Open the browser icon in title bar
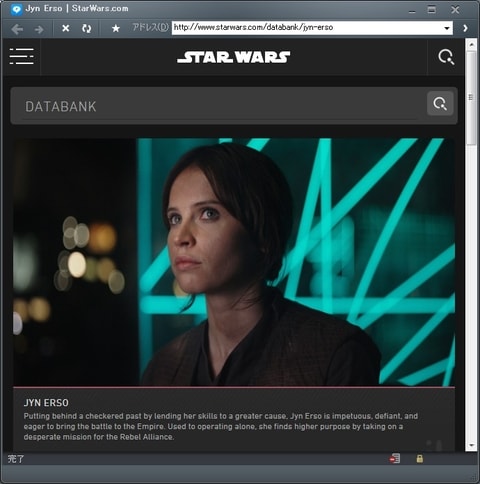 [16, 9]
